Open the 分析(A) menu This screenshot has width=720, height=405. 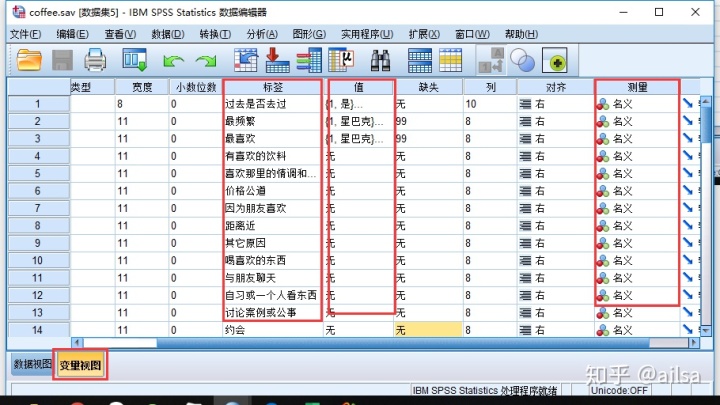point(262,34)
